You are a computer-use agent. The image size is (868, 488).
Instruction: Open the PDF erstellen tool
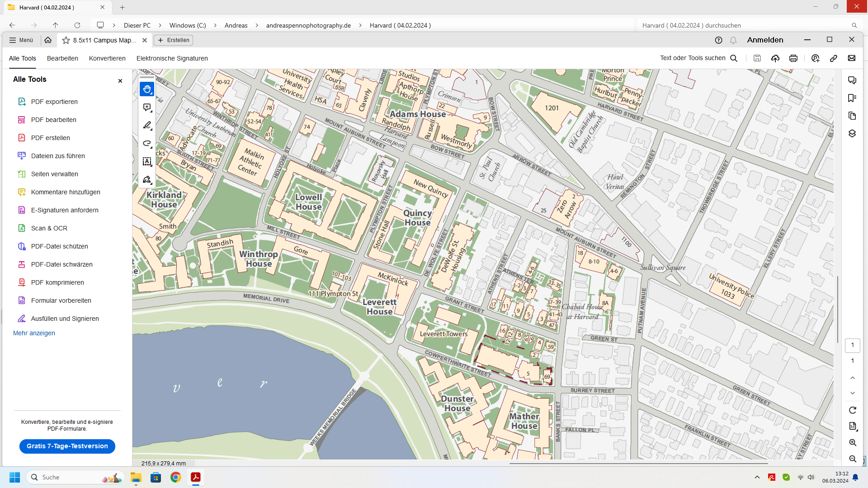51,138
